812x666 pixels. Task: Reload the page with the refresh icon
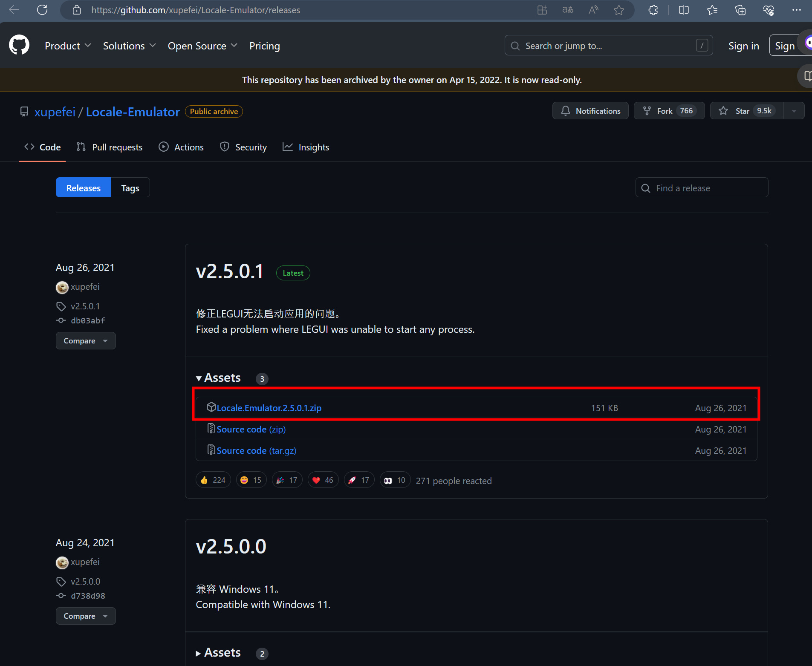tap(42, 10)
